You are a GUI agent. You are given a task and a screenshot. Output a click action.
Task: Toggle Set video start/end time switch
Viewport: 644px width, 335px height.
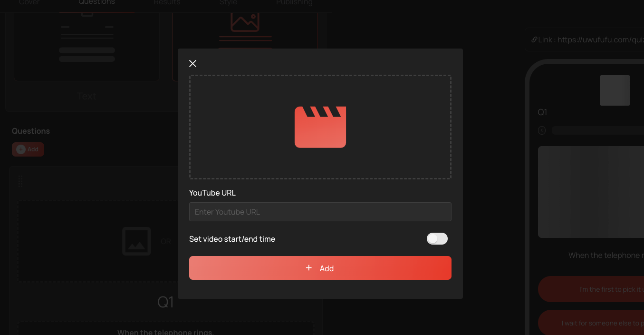pos(437,239)
